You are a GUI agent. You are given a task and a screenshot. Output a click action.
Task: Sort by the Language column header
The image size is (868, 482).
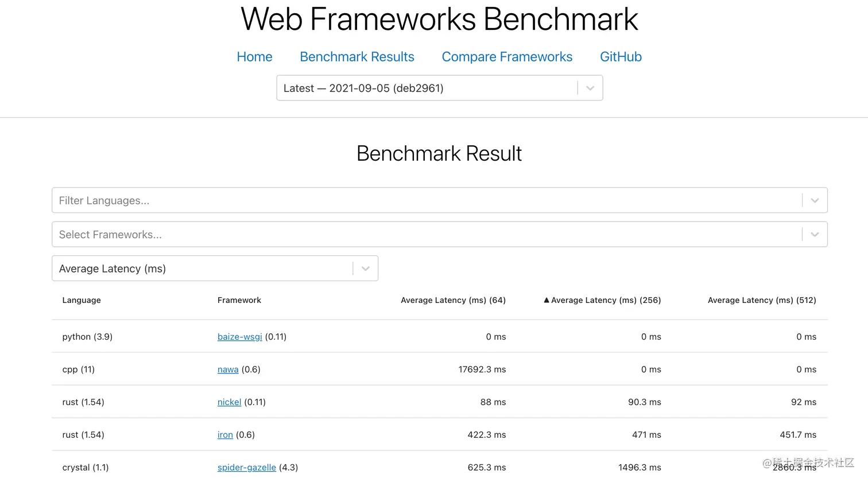click(82, 300)
